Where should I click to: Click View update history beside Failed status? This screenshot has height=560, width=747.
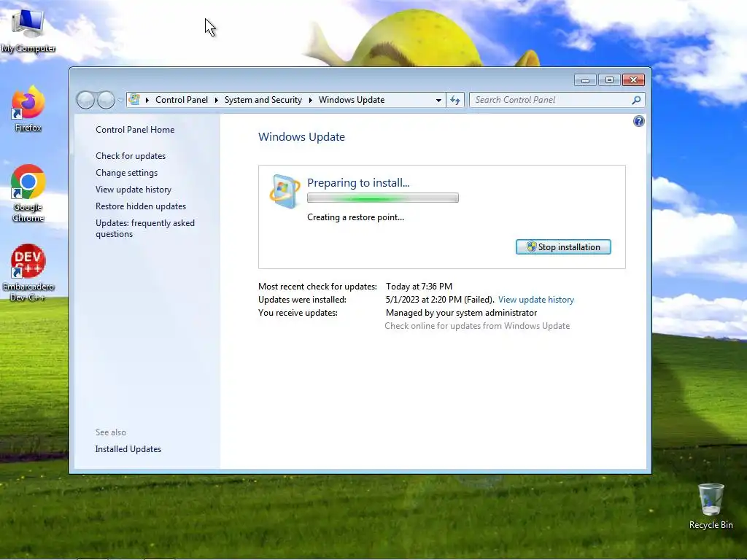[536, 300]
